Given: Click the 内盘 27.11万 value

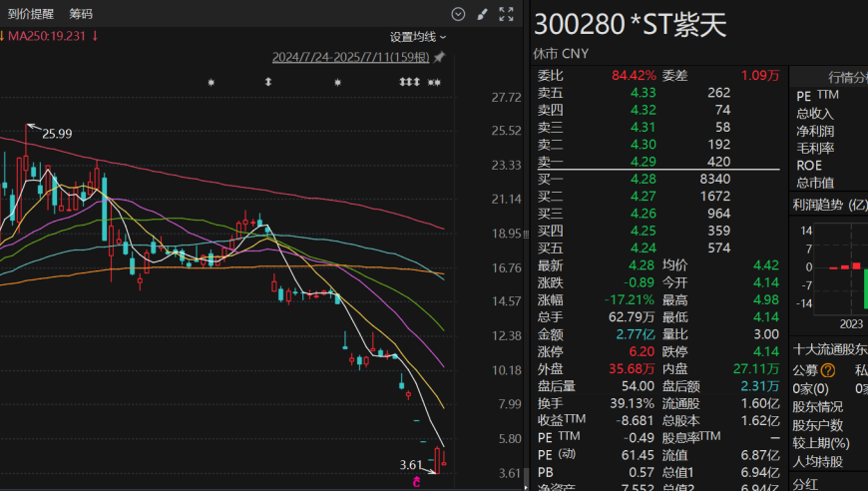Looking at the screenshot, I should [756, 368].
